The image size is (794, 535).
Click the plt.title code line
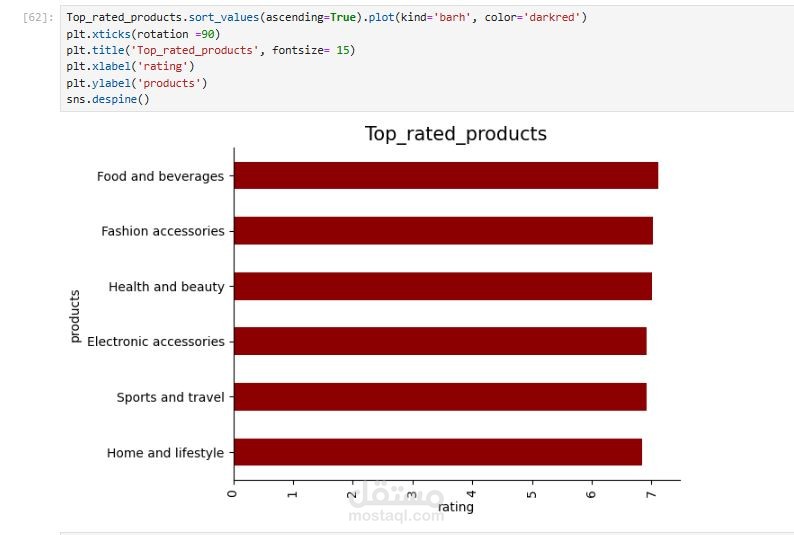coord(211,50)
